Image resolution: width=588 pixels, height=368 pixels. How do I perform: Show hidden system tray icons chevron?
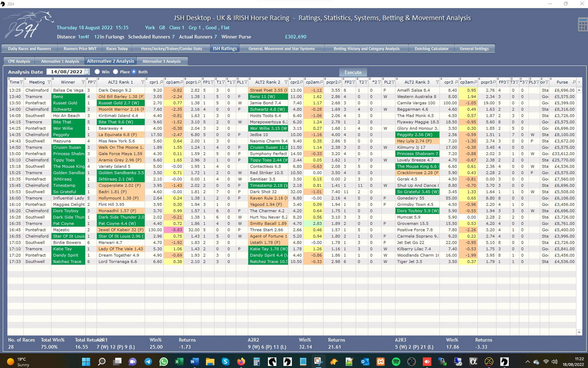click(527, 361)
